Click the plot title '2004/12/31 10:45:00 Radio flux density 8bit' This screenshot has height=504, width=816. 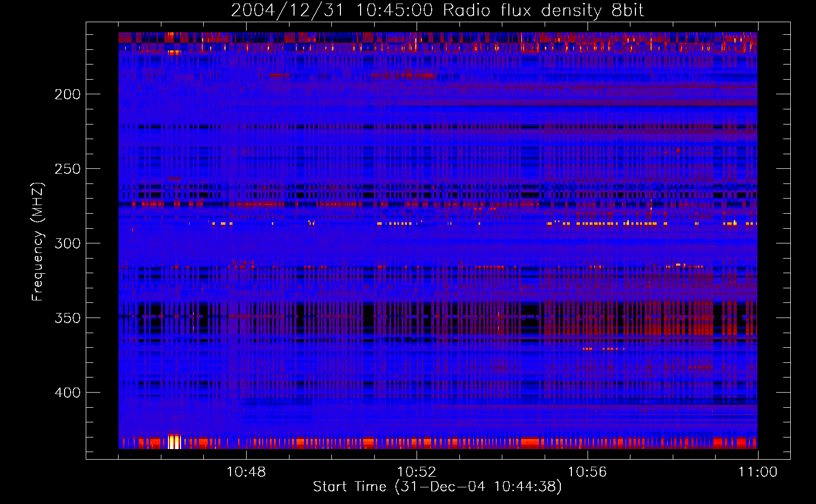pyautogui.click(x=437, y=11)
